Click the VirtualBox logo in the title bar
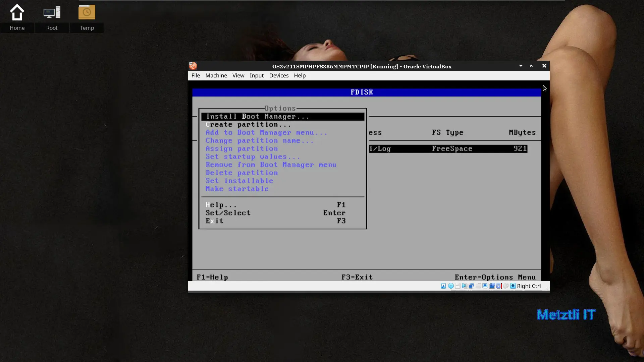 193,66
